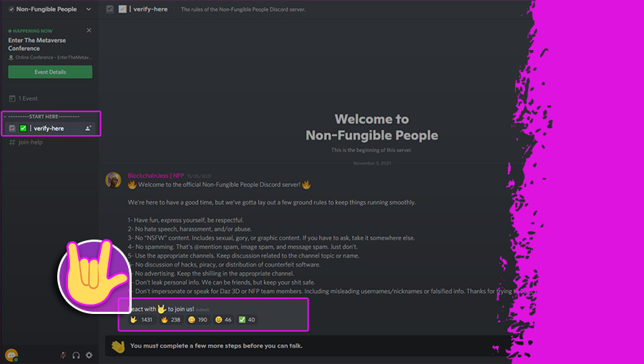Click the 'Welcome to Non-Fungible People' heading
The image size is (644, 364).
(371, 127)
